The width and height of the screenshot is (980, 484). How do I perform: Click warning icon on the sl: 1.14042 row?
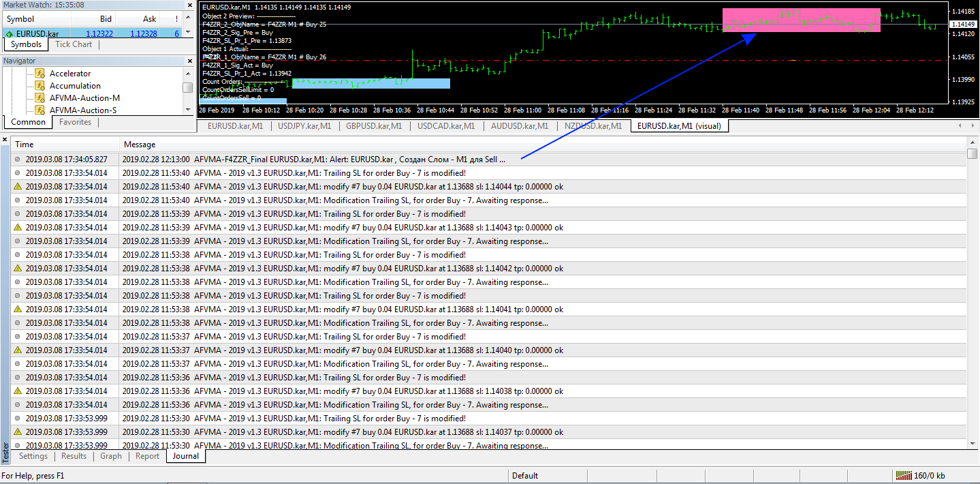pos(18,269)
